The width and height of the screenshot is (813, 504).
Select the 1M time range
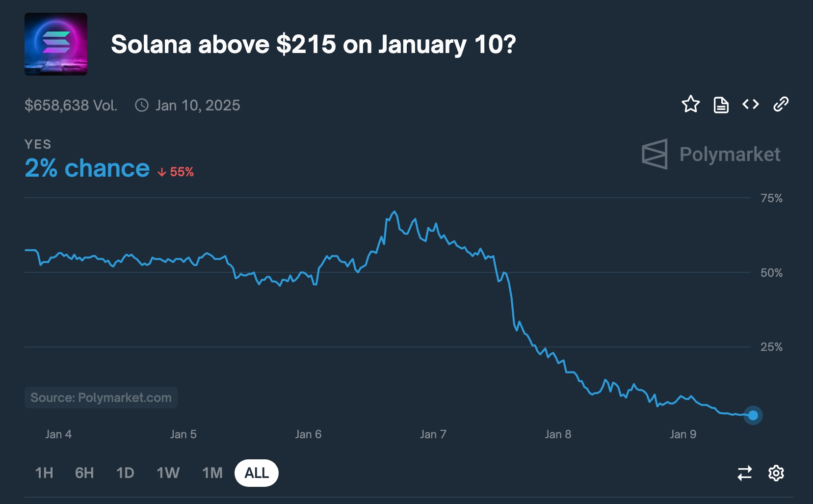[212, 473]
